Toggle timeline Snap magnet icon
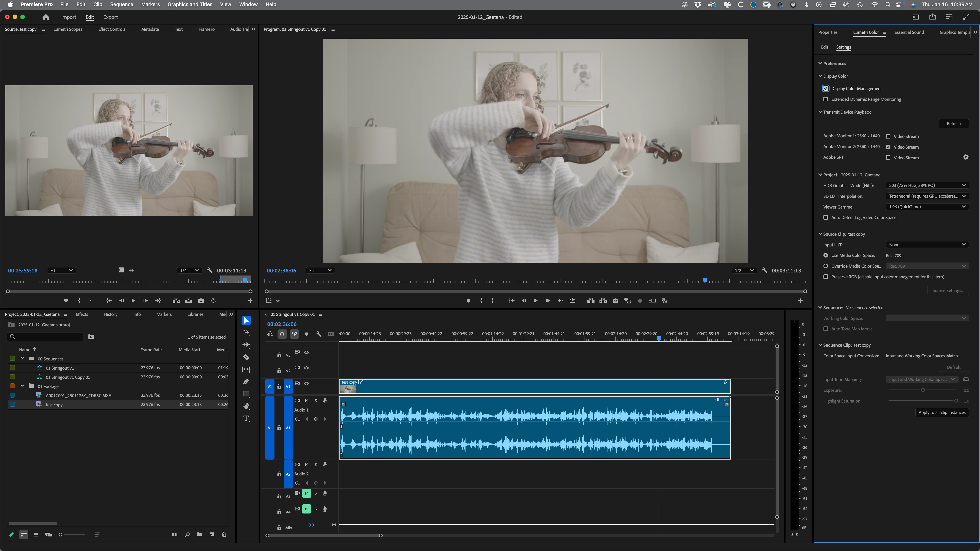980x551 pixels. pos(282,334)
